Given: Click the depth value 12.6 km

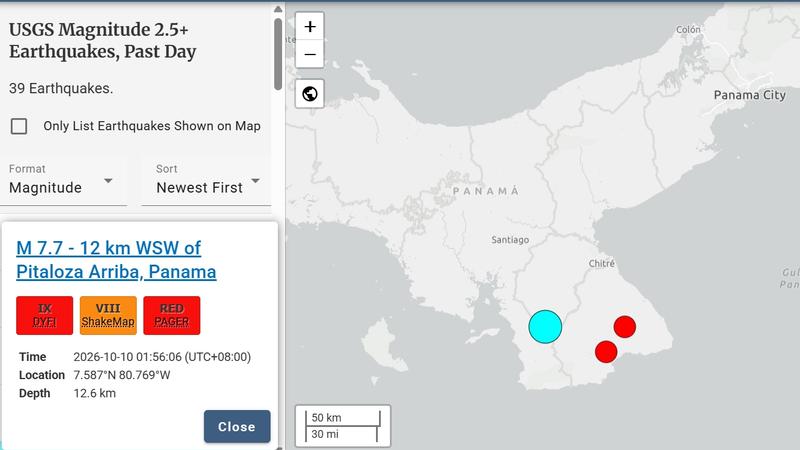Looking at the screenshot, I should click(x=94, y=393).
